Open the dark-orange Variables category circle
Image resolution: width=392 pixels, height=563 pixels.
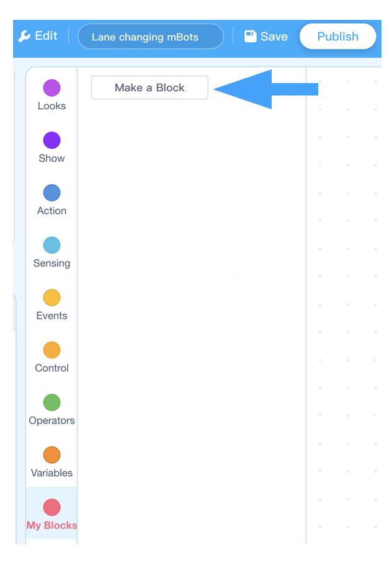(x=51, y=455)
